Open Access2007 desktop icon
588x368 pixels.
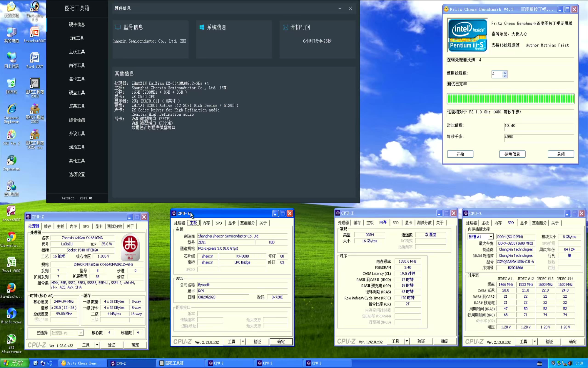point(11,214)
